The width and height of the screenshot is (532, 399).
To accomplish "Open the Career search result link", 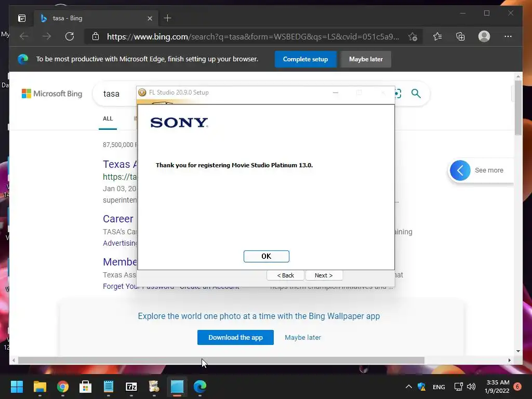I will (x=118, y=219).
